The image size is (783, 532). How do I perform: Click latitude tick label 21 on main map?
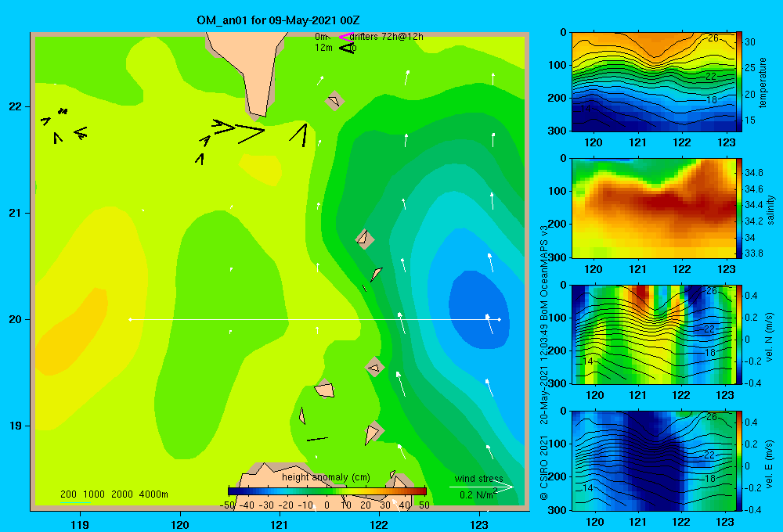coord(16,213)
